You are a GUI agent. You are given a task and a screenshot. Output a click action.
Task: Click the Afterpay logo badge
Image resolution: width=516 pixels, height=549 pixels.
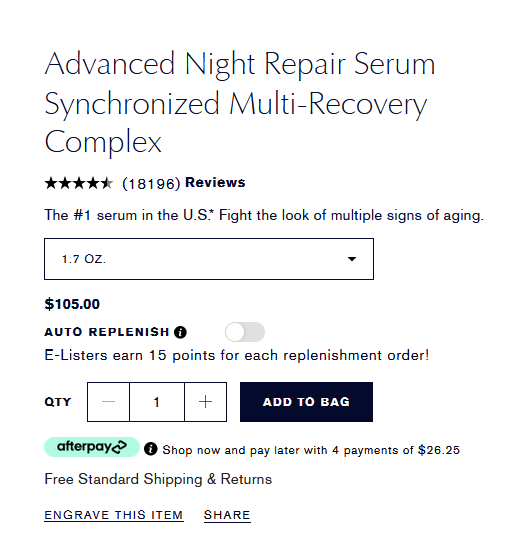pos(92,447)
